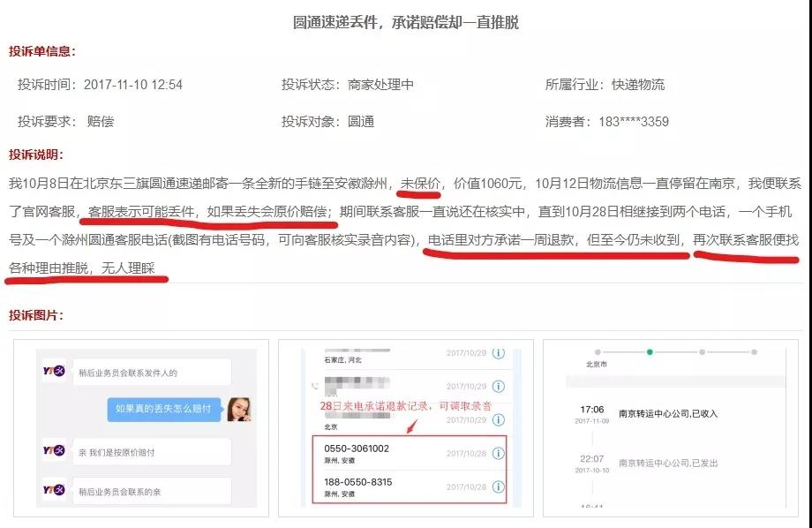Tap the info icon beside 0550-3061002
This screenshot has height=528, width=812.
pos(498,453)
